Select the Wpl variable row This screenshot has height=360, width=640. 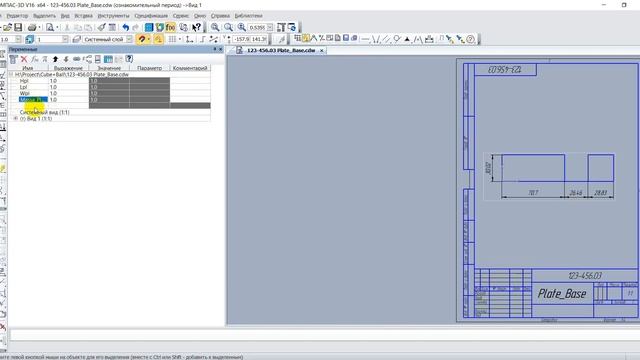109,93
